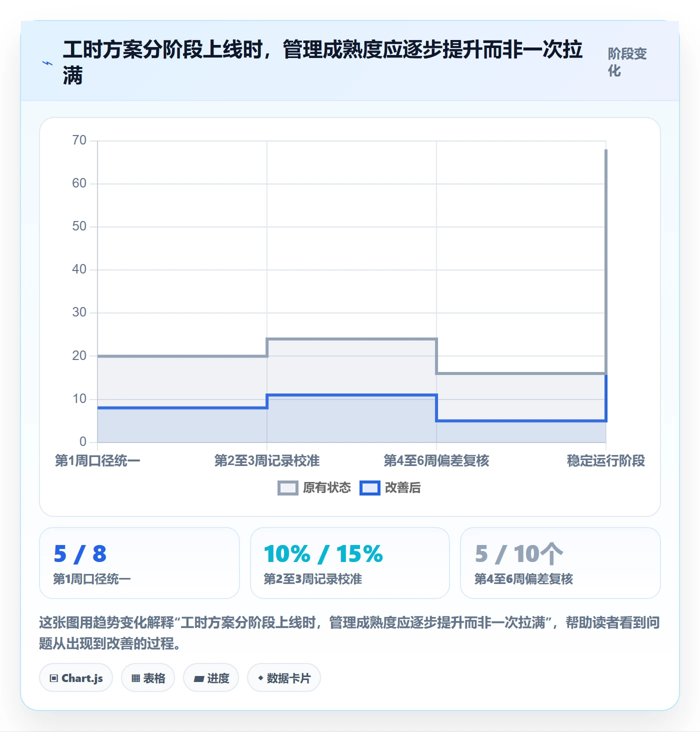Click the 第4至6周偏差复核 x-axis label
This screenshot has width=700, height=732.
pyautogui.click(x=436, y=460)
